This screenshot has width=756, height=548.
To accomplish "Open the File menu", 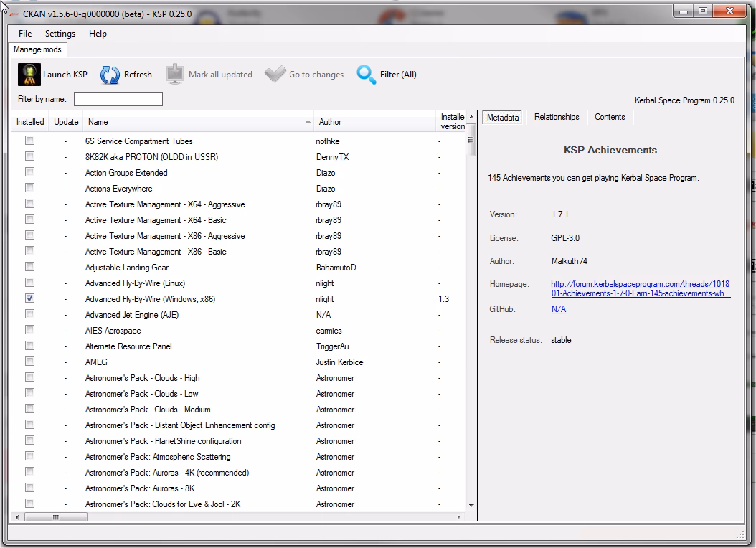I will [x=25, y=33].
